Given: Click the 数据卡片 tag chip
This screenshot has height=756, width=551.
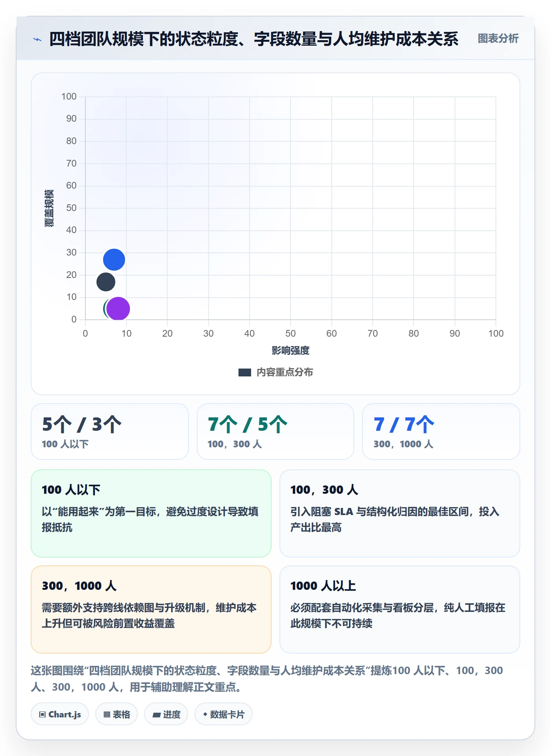Looking at the screenshot, I should pyautogui.click(x=224, y=714).
